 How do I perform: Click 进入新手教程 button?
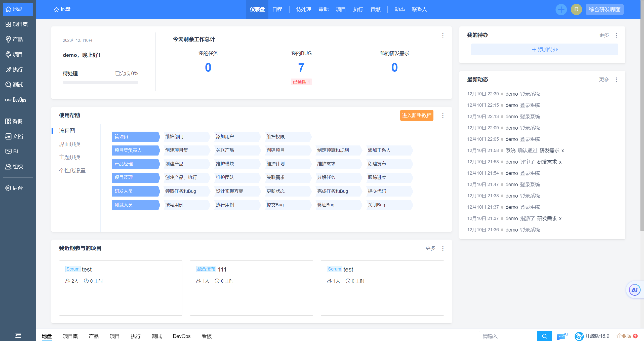[417, 116]
